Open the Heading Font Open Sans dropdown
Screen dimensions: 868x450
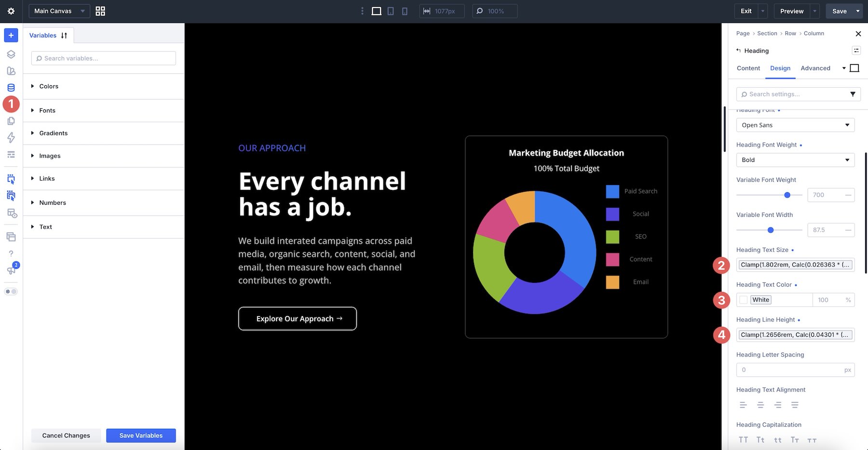795,125
